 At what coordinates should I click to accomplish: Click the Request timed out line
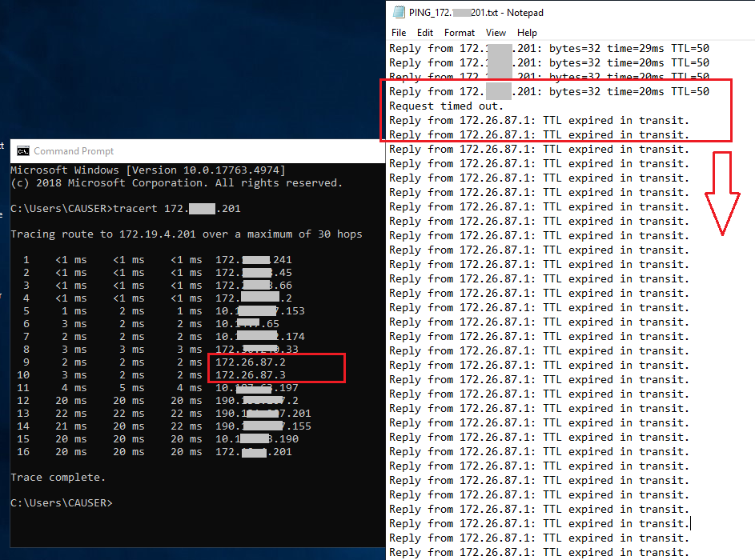tap(445, 106)
